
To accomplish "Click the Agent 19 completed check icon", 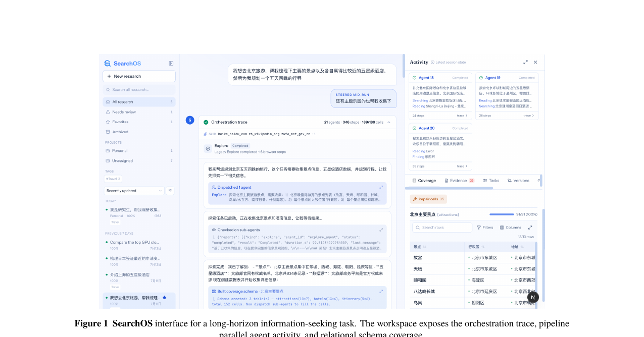I will 481,78.
